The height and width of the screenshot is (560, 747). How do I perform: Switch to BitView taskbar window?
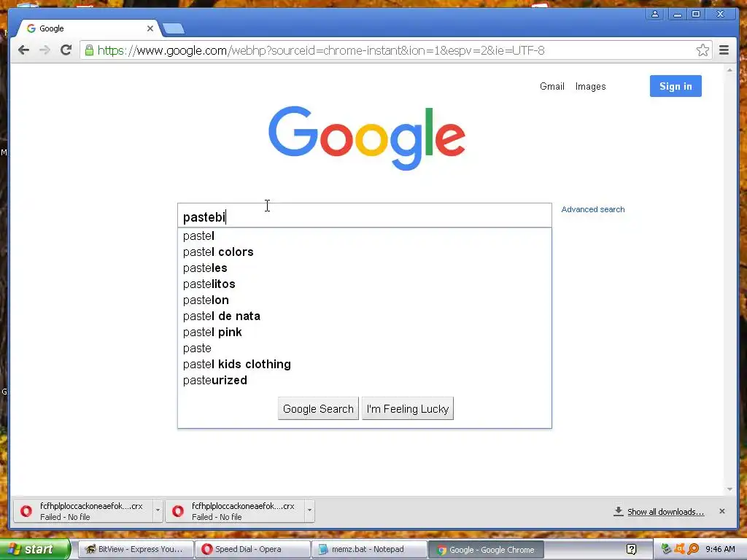pos(136,549)
